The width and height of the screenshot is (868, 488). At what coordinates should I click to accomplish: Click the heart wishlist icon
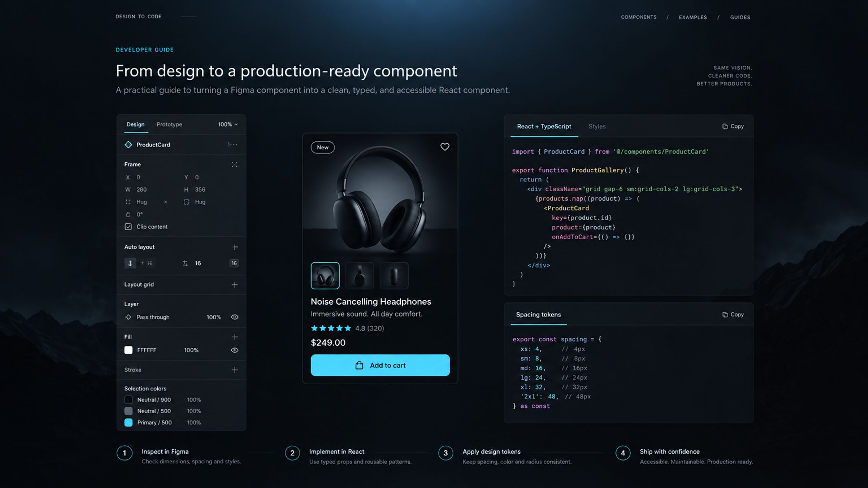[x=445, y=147]
